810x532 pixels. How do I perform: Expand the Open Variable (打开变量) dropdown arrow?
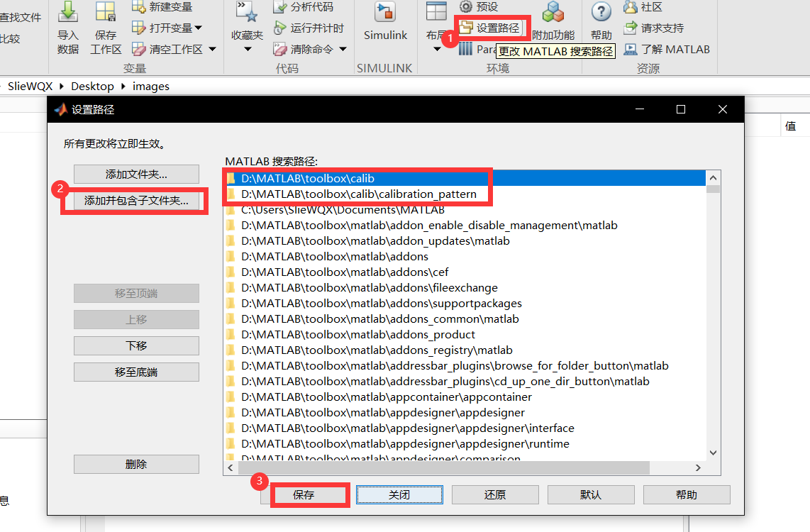[199, 28]
